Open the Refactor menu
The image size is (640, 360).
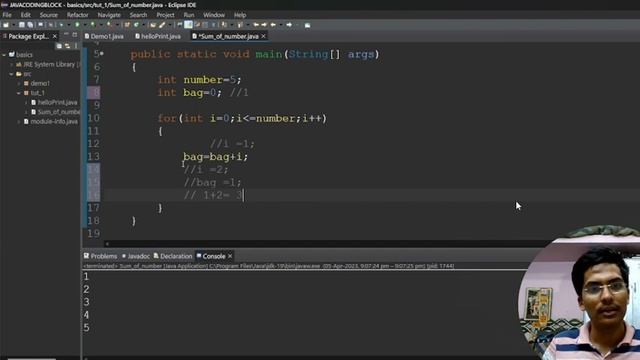pos(78,15)
